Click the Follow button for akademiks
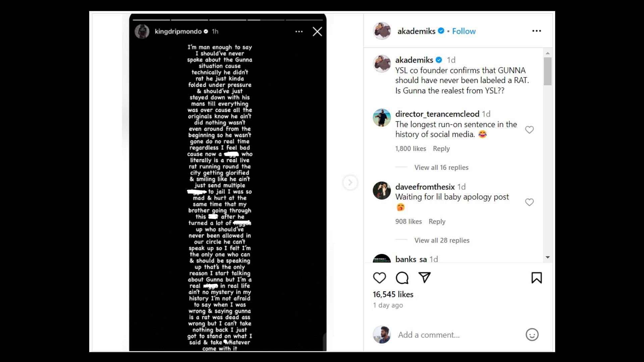 click(x=464, y=31)
